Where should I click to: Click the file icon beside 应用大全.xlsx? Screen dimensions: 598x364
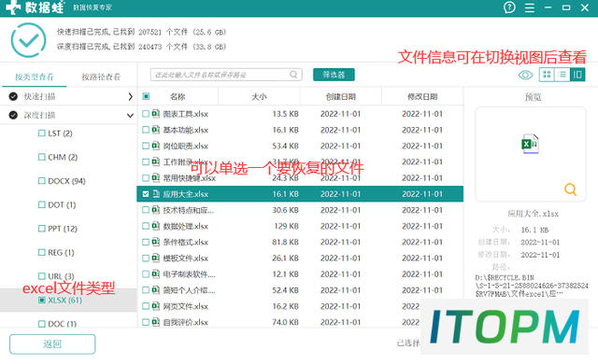pyautogui.click(x=156, y=194)
